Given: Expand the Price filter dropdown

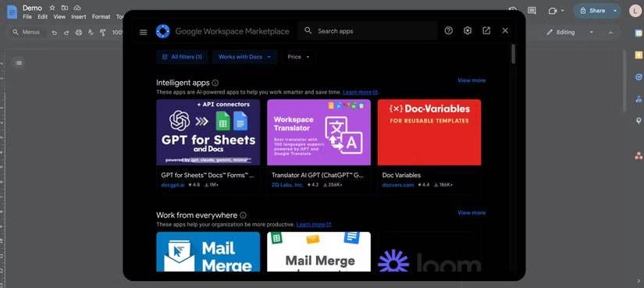Looking at the screenshot, I should (x=298, y=57).
